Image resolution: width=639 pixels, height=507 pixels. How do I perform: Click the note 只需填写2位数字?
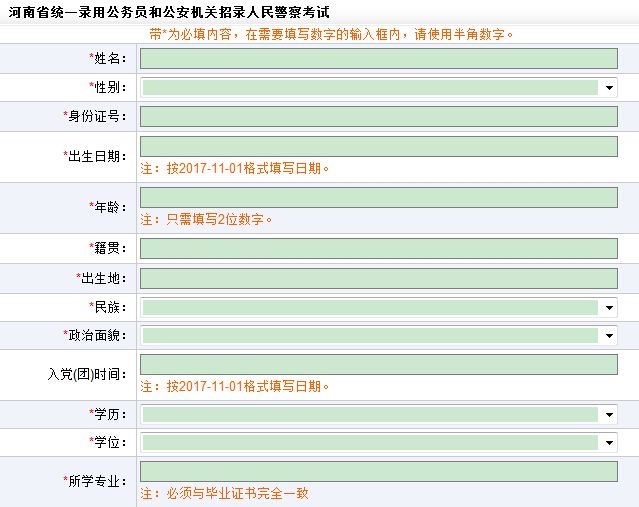pos(206,220)
